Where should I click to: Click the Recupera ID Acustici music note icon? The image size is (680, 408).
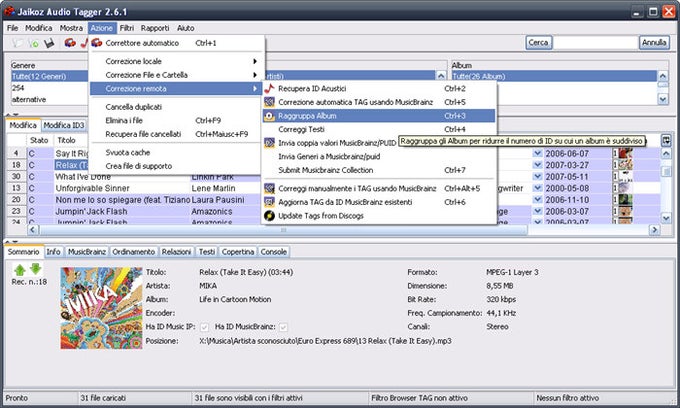[x=269, y=88]
